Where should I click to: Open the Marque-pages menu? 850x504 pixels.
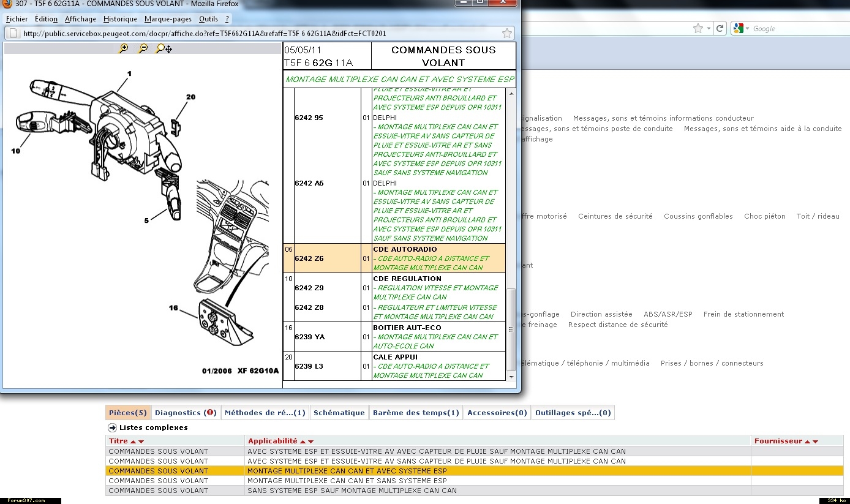(168, 19)
